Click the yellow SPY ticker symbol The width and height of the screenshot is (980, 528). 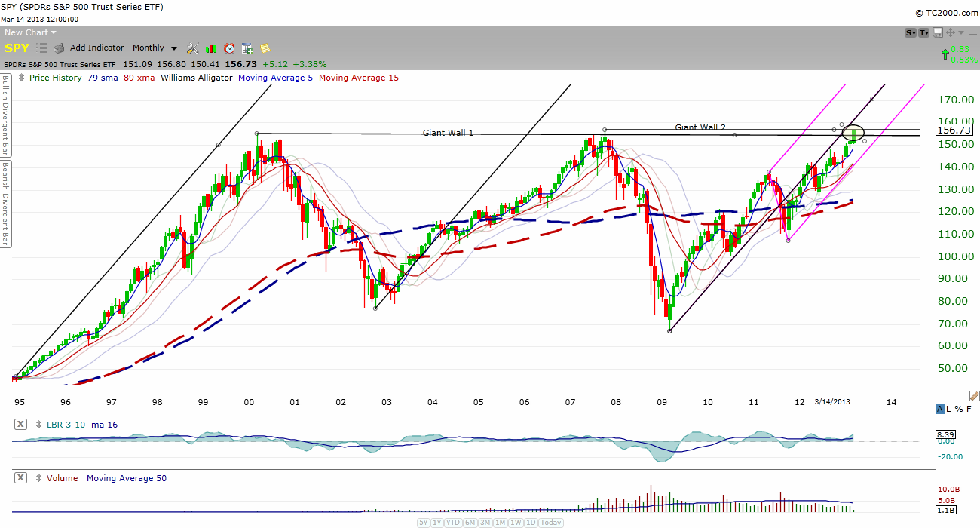click(17, 48)
